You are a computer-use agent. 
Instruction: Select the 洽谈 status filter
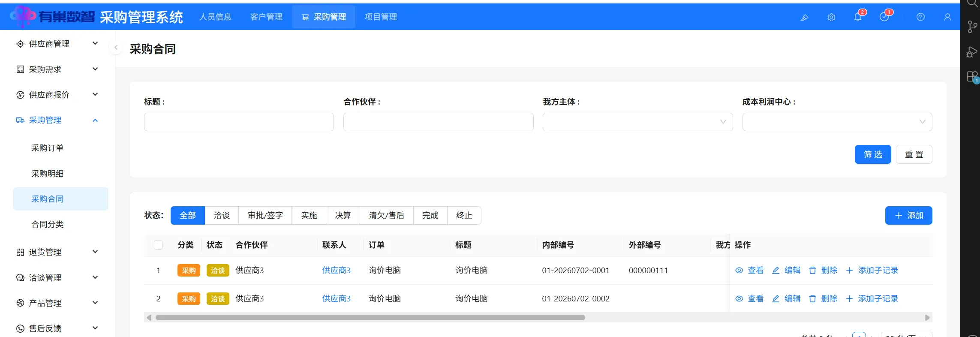222,215
